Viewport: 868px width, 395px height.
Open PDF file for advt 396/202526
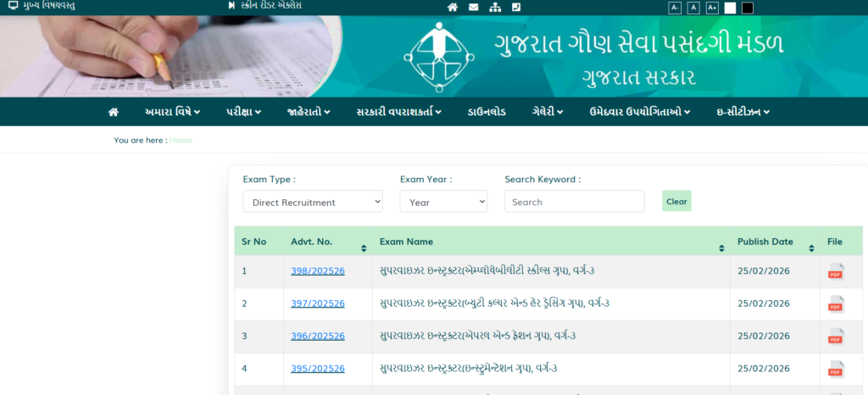pos(835,337)
